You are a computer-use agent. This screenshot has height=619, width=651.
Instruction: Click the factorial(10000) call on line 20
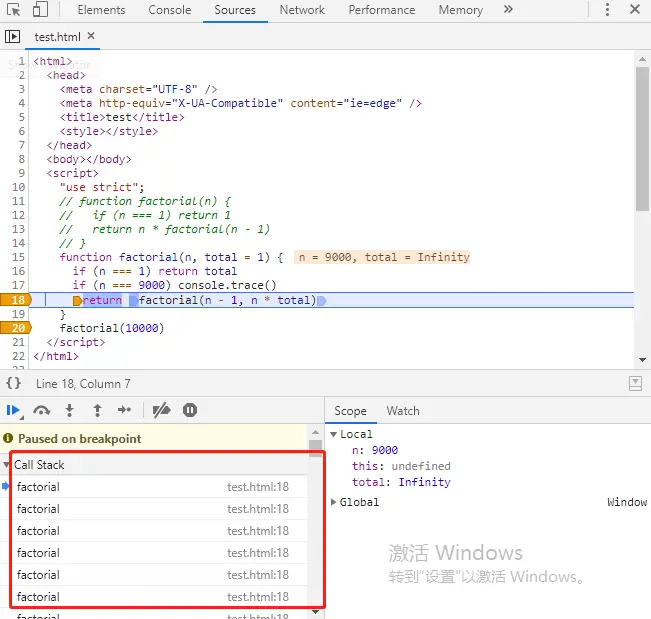[112, 328]
